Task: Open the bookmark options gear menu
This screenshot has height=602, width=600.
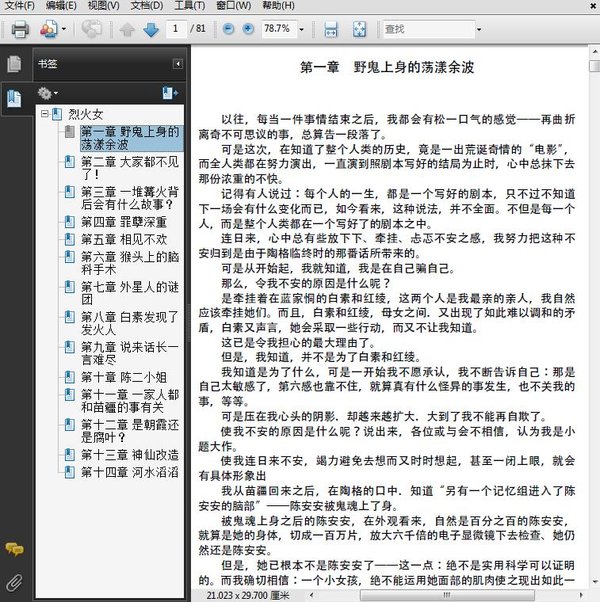Action: pos(47,93)
